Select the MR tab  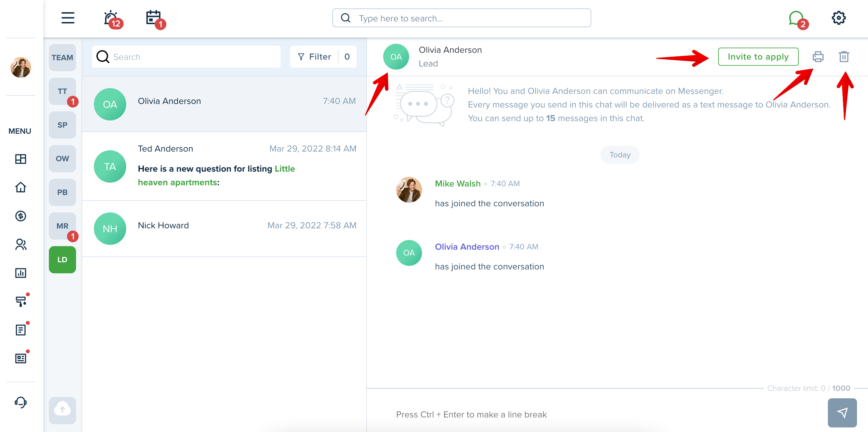tap(62, 226)
